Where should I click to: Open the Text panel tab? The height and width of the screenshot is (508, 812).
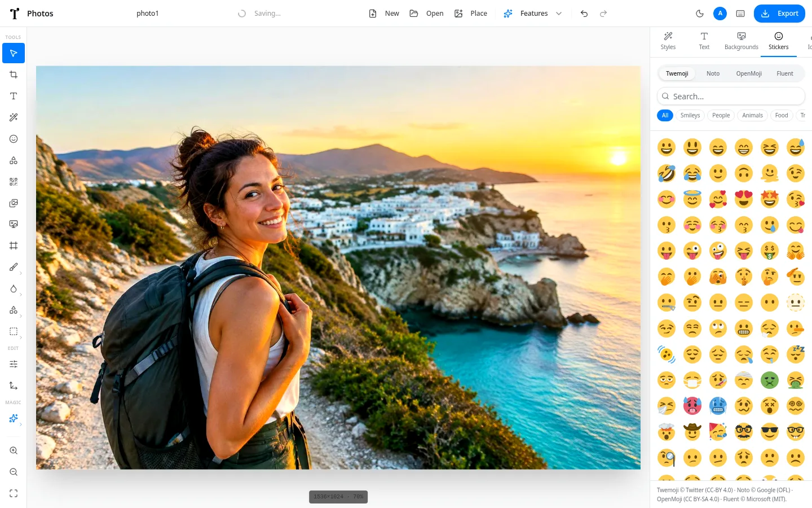coord(704,41)
